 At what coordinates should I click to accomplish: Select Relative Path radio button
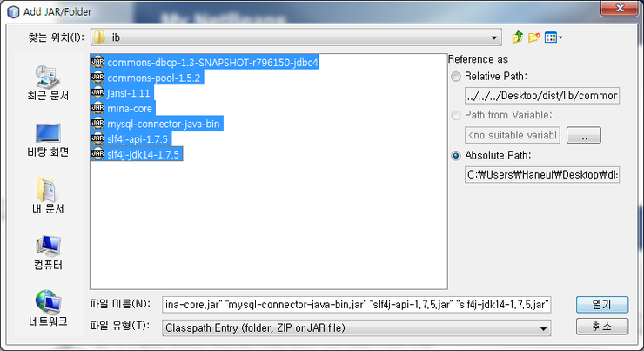coord(456,77)
